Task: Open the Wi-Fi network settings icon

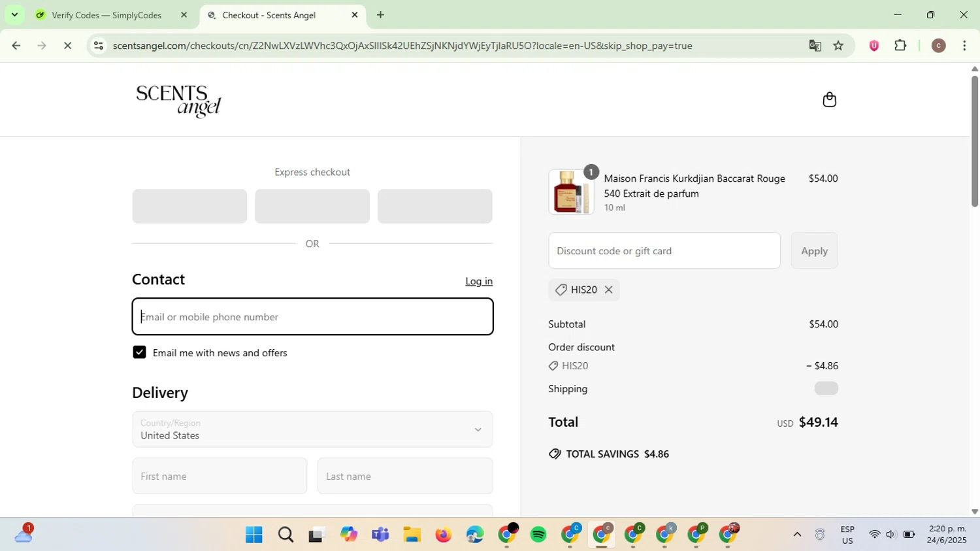Action: (874, 535)
